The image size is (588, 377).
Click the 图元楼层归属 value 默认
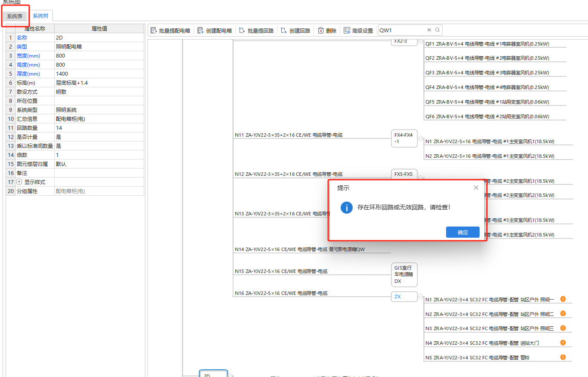pyautogui.click(x=99, y=164)
